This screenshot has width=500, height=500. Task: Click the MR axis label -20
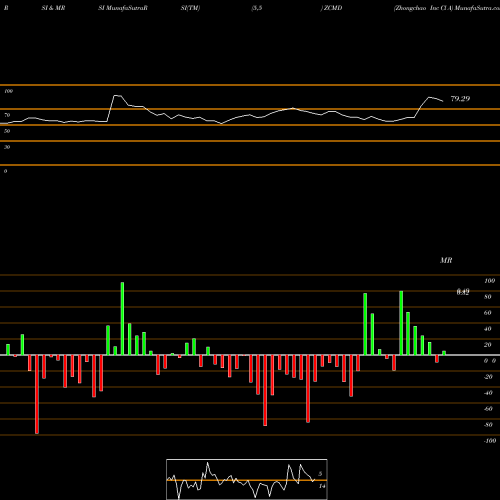tap(488, 377)
